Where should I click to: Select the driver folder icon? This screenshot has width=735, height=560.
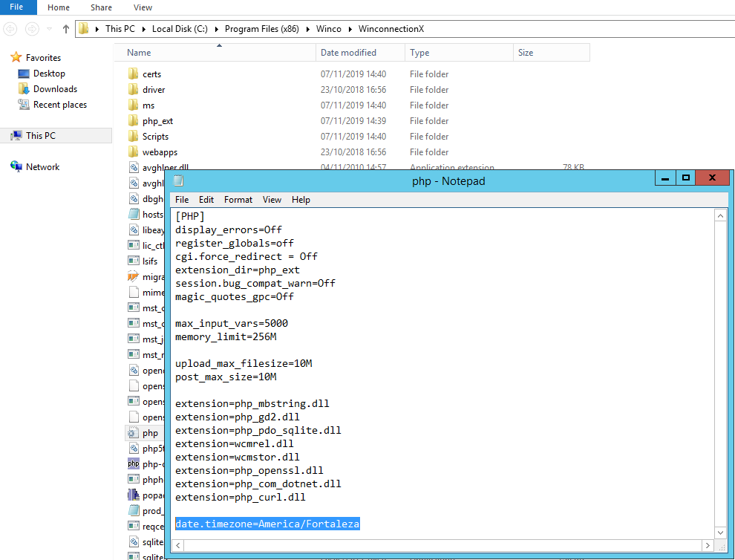pyautogui.click(x=133, y=90)
